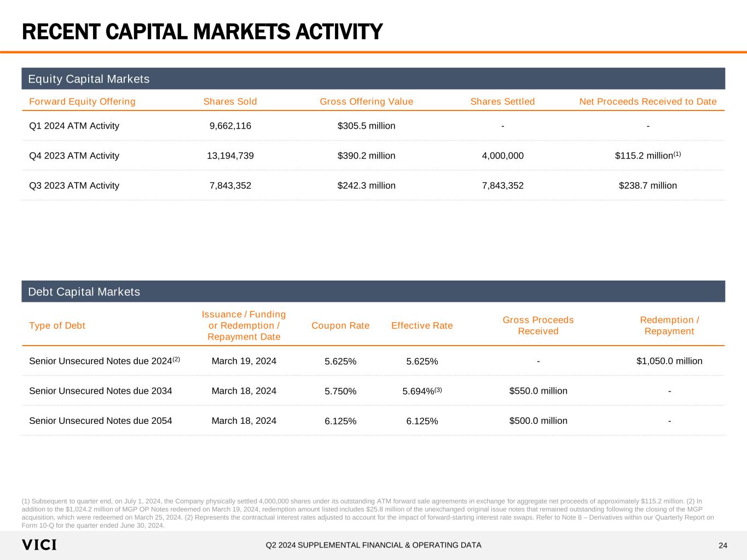The width and height of the screenshot is (747, 560).
Task: Click the Net Proceeds Received to Date header
Action: point(647,102)
